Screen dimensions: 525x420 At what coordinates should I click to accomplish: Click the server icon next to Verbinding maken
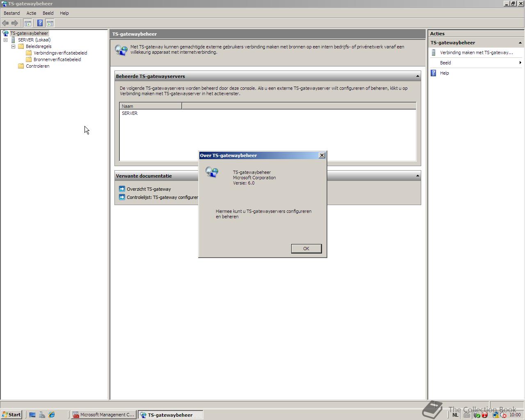pyautogui.click(x=434, y=52)
